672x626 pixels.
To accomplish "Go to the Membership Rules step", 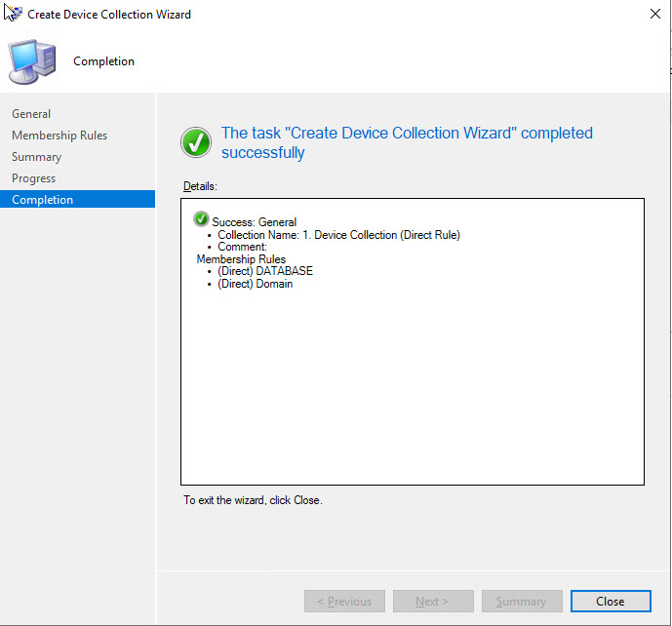I will (59, 136).
